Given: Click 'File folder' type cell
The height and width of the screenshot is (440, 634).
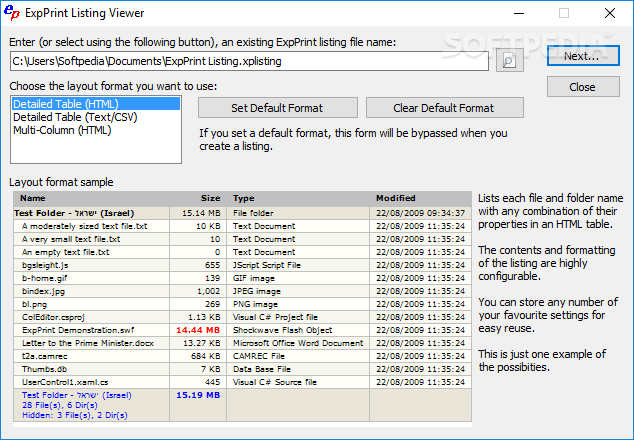Looking at the screenshot, I should pyautogui.click(x=253, y=213).
